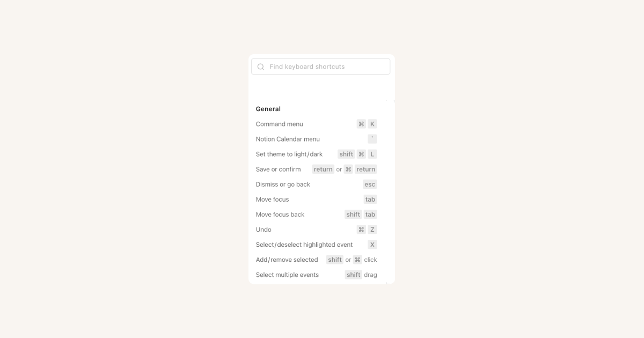
Task: Click the Select multiple events label
Action: 287,275
